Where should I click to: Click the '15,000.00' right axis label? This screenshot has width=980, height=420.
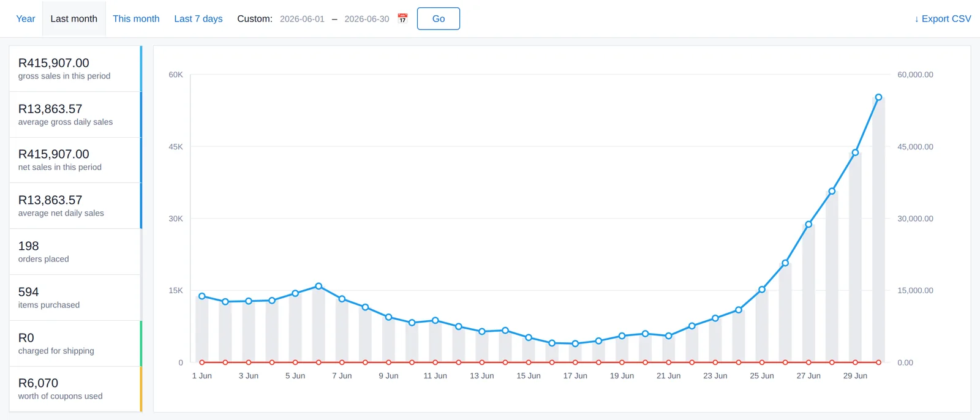coord(915,291)
